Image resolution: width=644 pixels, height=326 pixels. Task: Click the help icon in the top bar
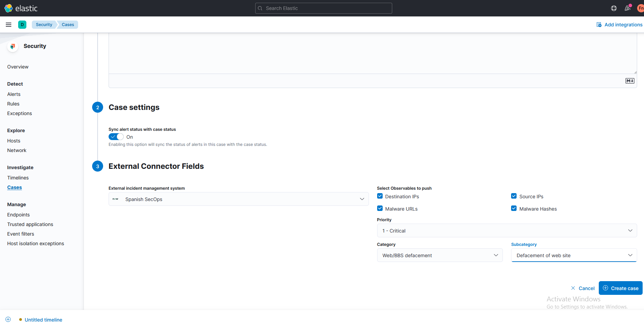(x=614, y=8)
